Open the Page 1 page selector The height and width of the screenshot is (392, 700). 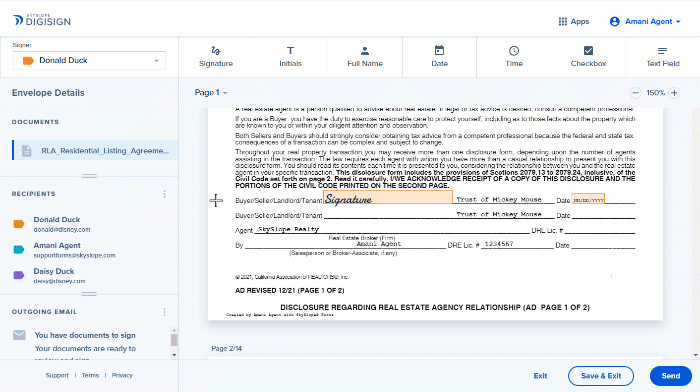[211, 92]
